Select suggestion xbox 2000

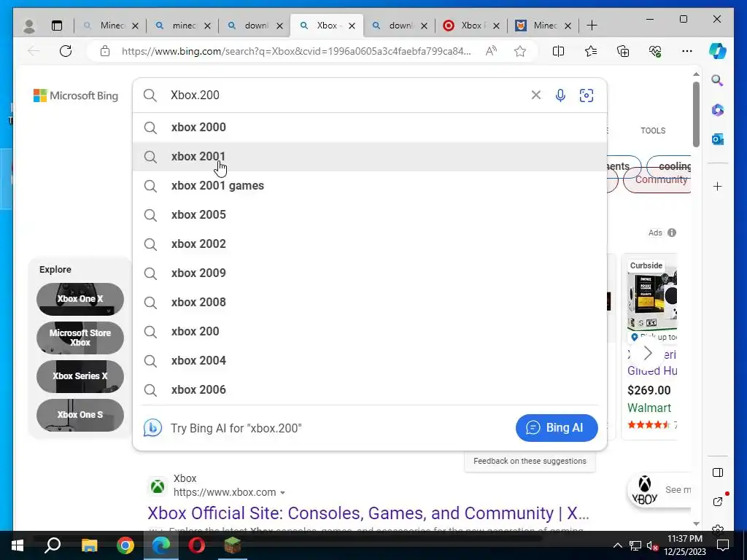[370, 127]
